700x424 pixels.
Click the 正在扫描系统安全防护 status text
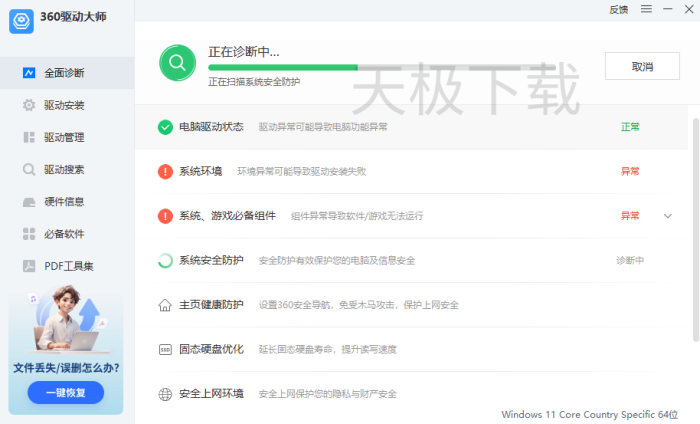(x=254, y=82)
